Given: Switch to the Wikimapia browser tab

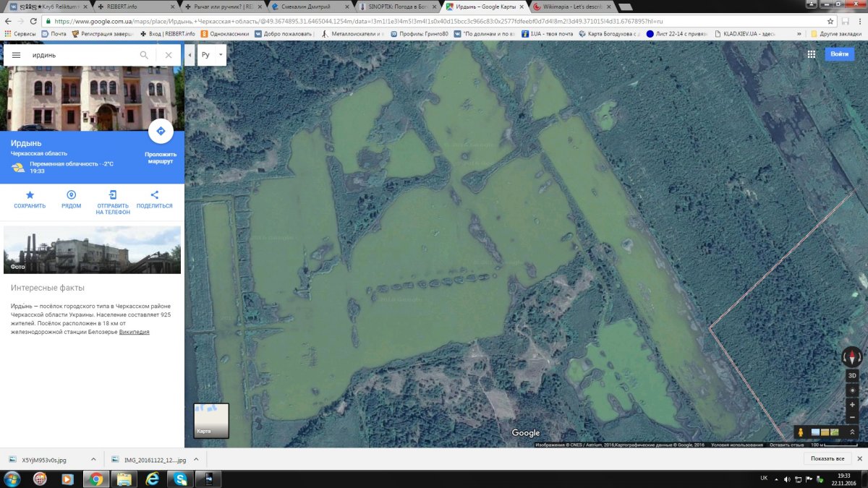Looking at the screenshot, I should click(568, 7).
